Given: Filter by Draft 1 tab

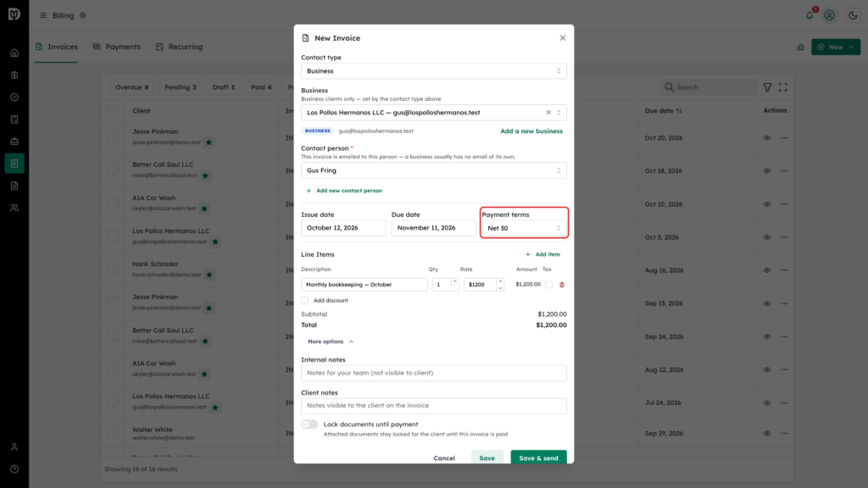Looking at the screenshot, I should [224, 87].
